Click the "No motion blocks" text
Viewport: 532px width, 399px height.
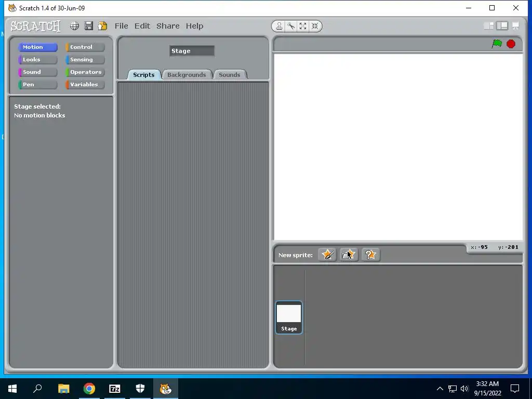(39, 115)
